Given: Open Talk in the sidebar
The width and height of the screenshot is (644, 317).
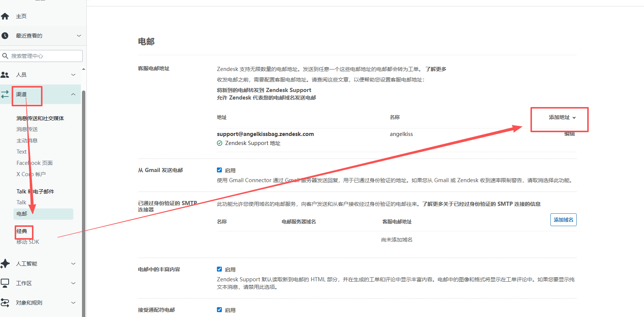Looking at the screenshot, I should [21, 202].
